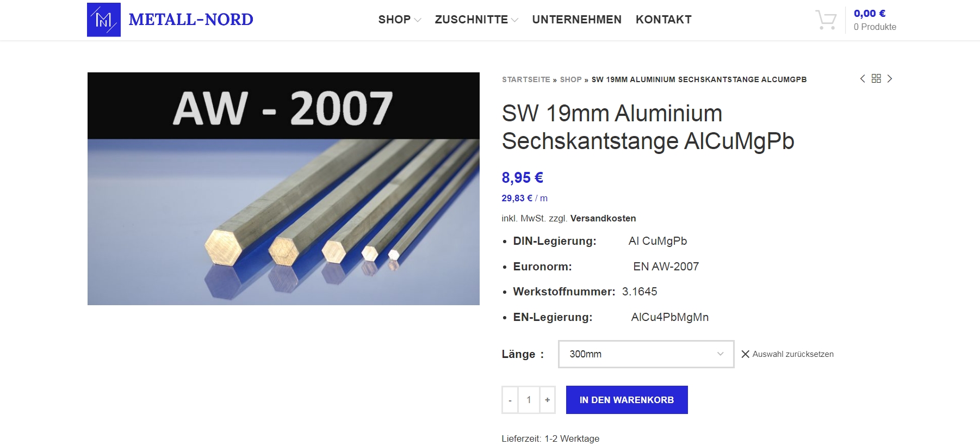Open the Versandkosten link
The height and width of the screenshot is (445, 980).
[x=603, y=218]
